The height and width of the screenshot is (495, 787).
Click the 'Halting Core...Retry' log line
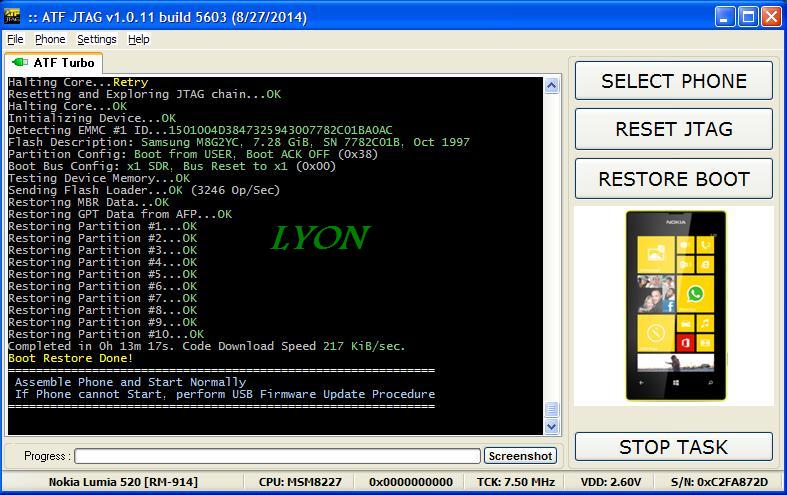(x=78, y=82)
